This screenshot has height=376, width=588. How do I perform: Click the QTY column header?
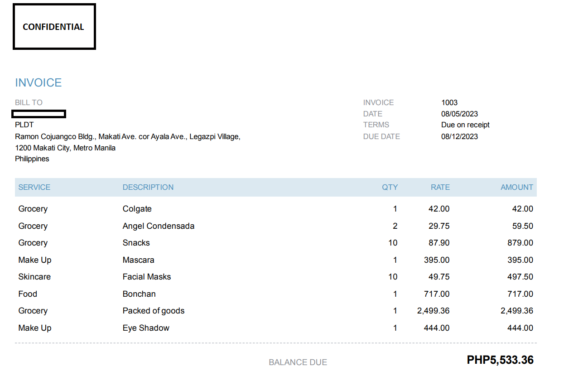pyautogui.click(x=390, y=187)
